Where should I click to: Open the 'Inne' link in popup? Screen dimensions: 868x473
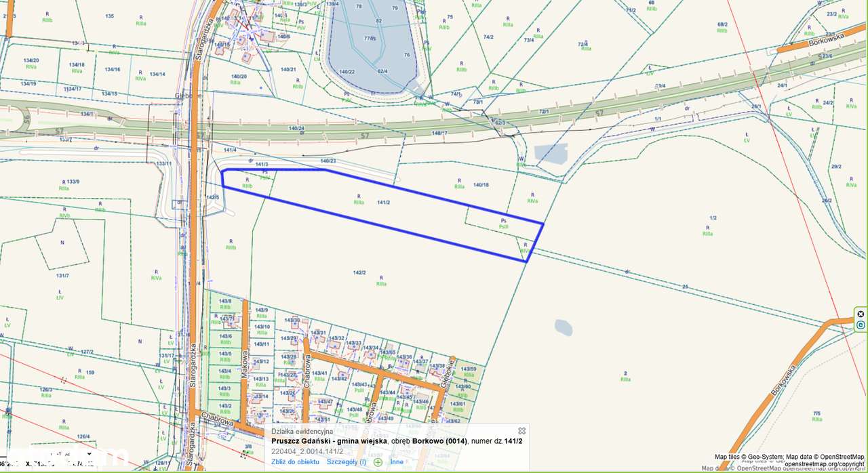click(397, 462)
